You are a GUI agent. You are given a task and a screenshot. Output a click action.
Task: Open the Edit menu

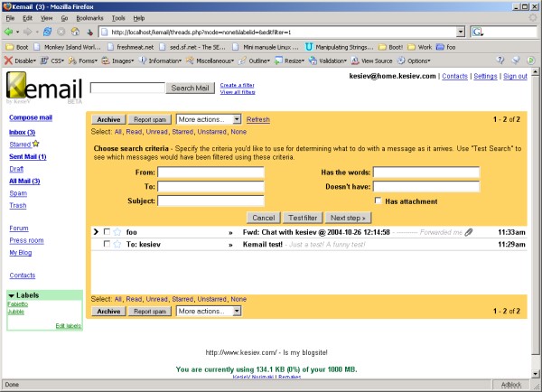pos(27,18)
